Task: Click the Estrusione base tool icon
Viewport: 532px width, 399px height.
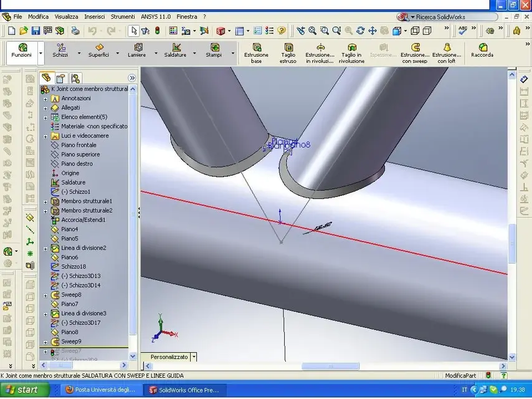Action: coord(257,47)
